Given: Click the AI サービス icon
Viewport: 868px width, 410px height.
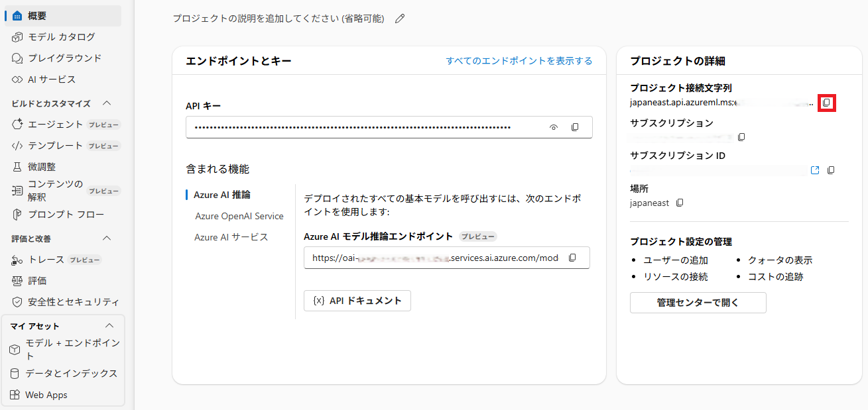Looking at the screenshot, I should click(17, 79).
